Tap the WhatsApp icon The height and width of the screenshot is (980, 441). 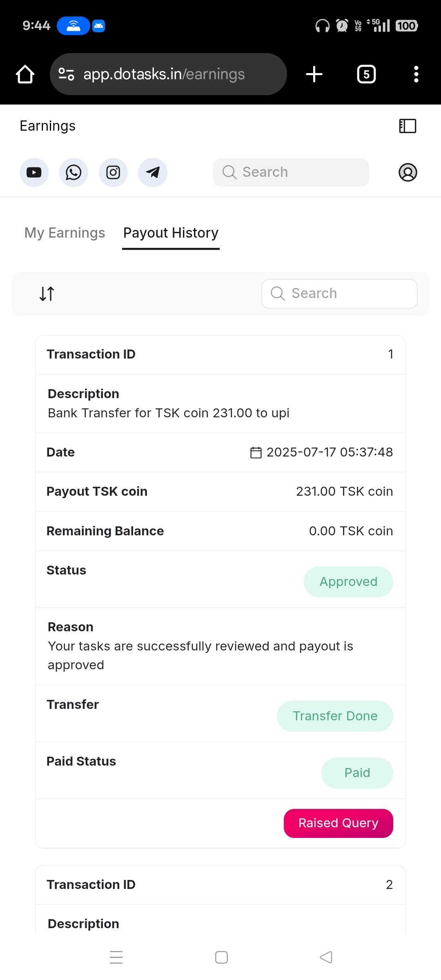(73, 172)
